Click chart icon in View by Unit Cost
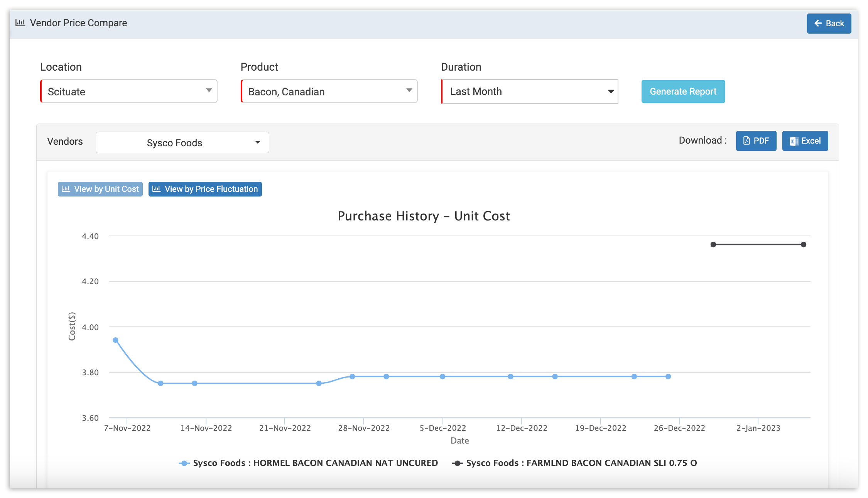This screenshot has width=868, height=498. 66,189
